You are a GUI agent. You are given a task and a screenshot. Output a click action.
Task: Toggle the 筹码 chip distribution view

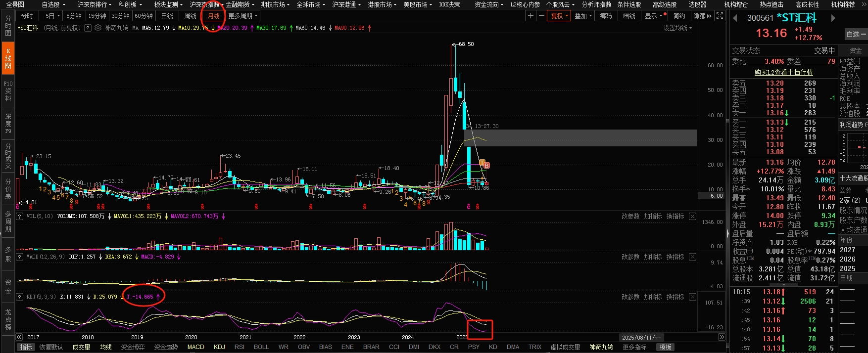pos(606,16)
